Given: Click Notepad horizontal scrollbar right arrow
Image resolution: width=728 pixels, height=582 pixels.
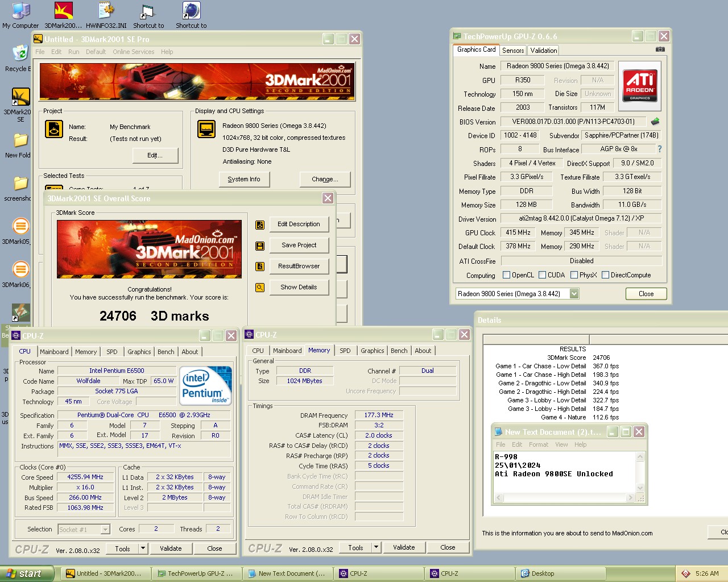Looking at the screenshot, I should point(630,498).
